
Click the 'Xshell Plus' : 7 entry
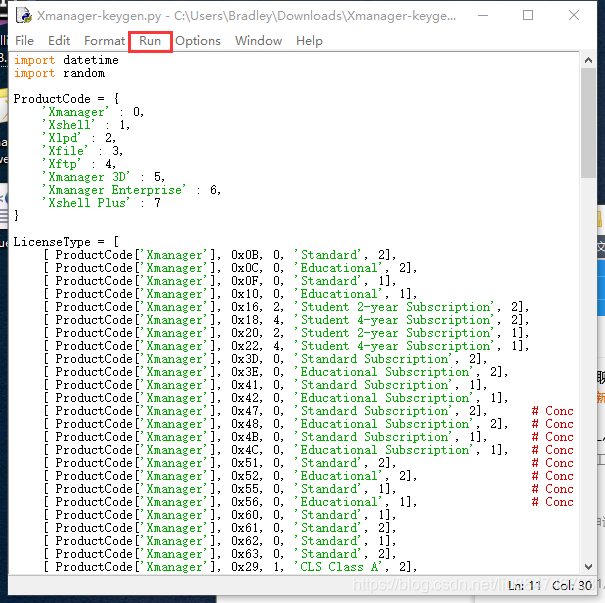pos(101,203)
